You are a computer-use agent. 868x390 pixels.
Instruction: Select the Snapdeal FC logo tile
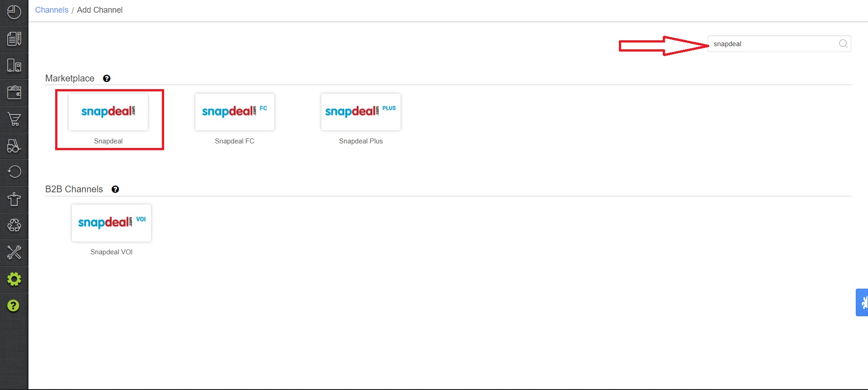point(235,112)
